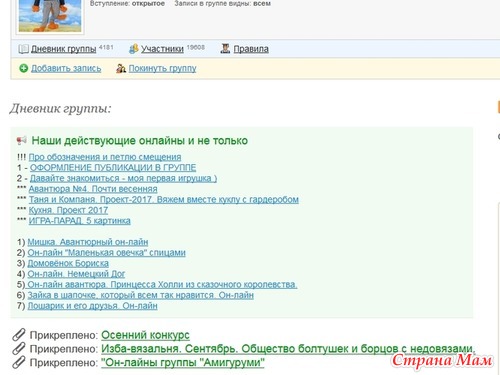
Task: Open Принцесса Холли из сказочного королевства link
Action: pos(162,285)
